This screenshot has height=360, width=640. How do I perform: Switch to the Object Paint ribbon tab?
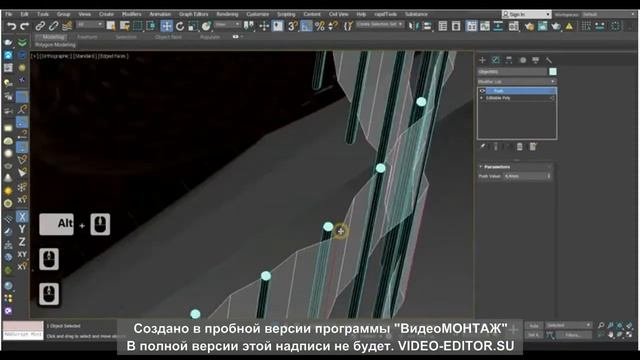click(168, 37)
